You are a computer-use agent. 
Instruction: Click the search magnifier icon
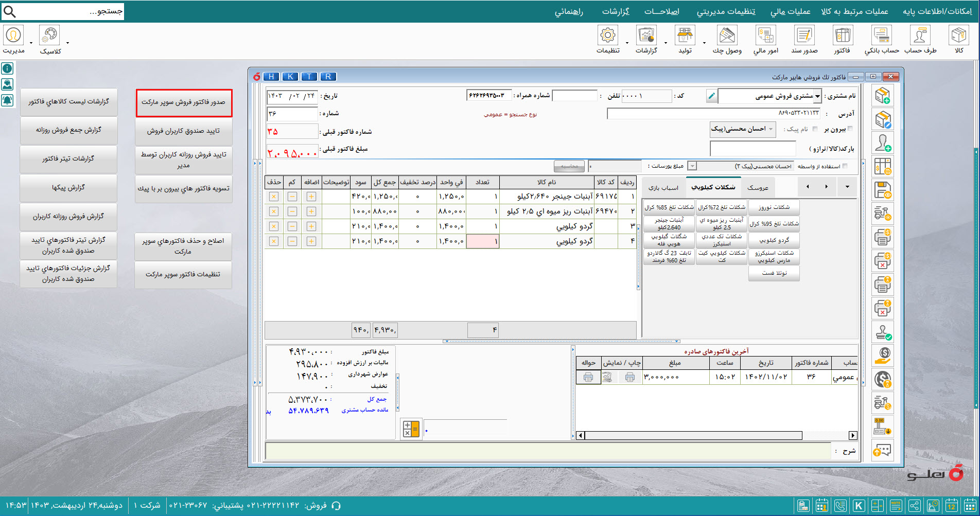[9, 11]
